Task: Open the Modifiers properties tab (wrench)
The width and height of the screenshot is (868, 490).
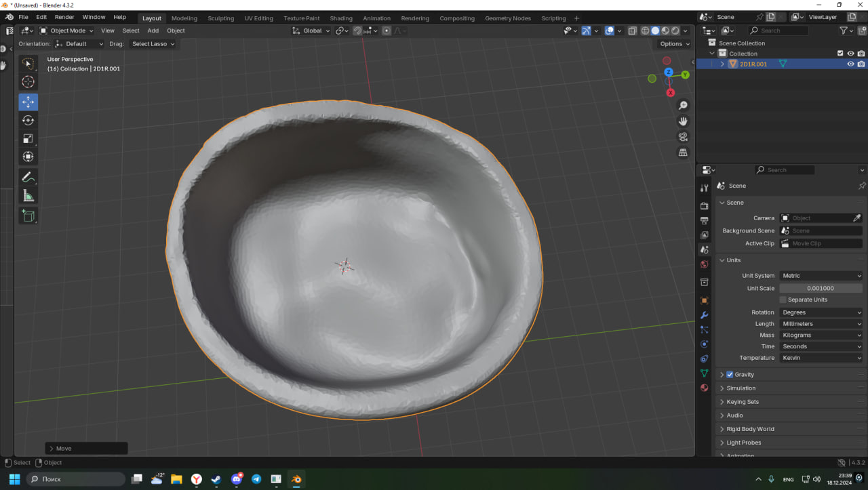Action: pos(704,315)
